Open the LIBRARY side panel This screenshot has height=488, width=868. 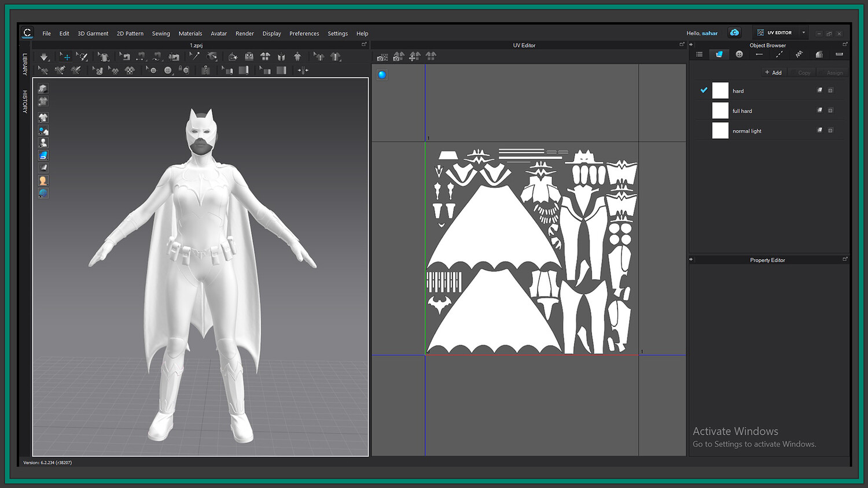(25, 64)
